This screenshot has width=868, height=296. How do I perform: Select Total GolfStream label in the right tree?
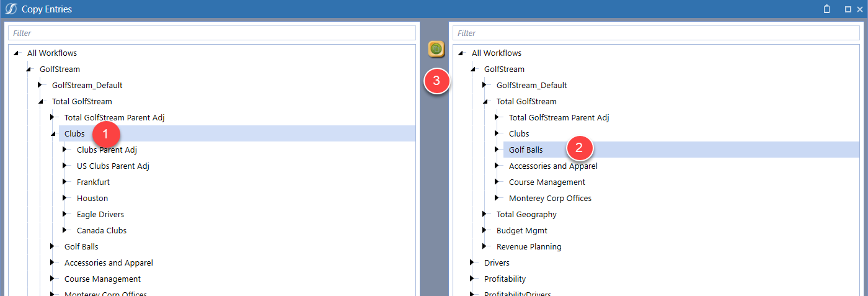526,101
